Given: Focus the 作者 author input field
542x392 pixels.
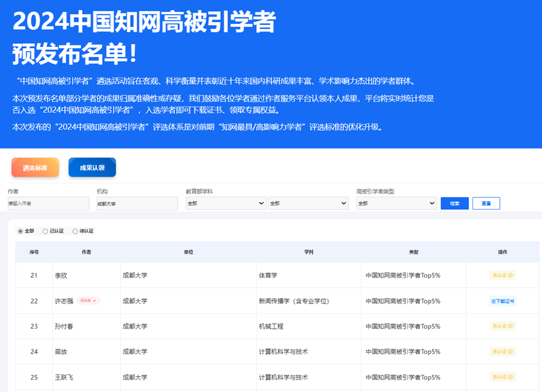Looking at the screenshot, I should [x=48, y=204].
